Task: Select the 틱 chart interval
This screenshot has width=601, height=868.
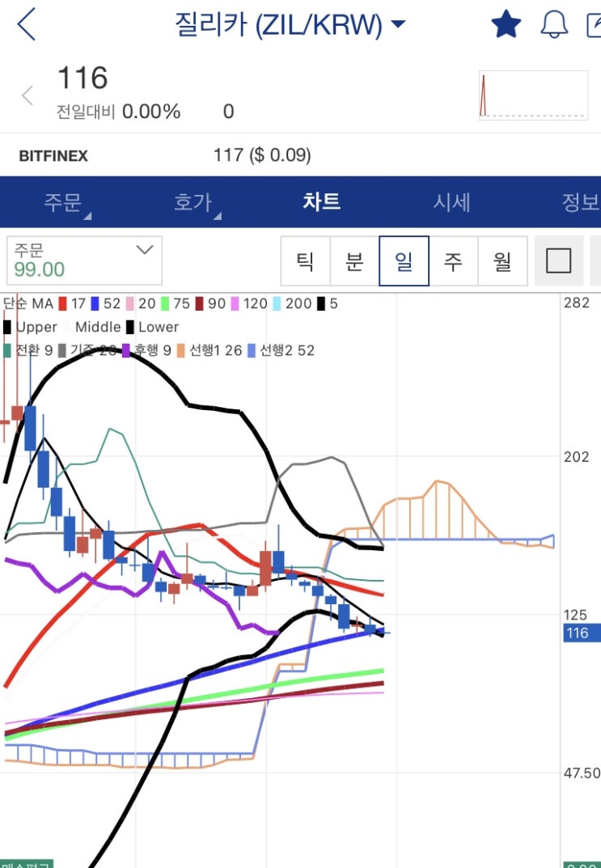Action: [306, 260]
